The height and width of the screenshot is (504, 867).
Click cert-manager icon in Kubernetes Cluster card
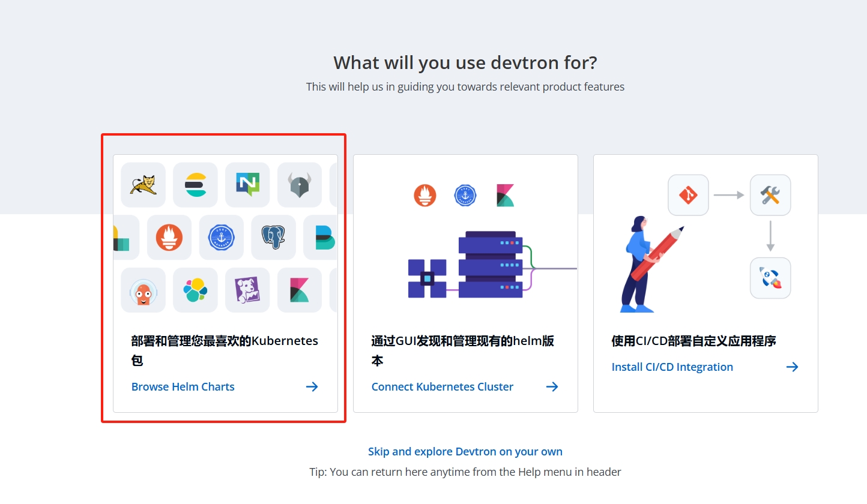click(x=465, y=196)
